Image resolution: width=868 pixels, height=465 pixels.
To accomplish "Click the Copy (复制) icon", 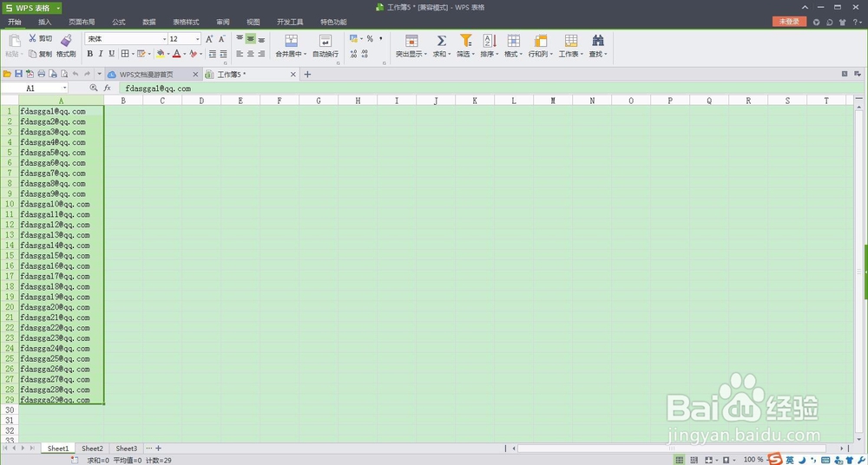I will click(x=33, y=54).
